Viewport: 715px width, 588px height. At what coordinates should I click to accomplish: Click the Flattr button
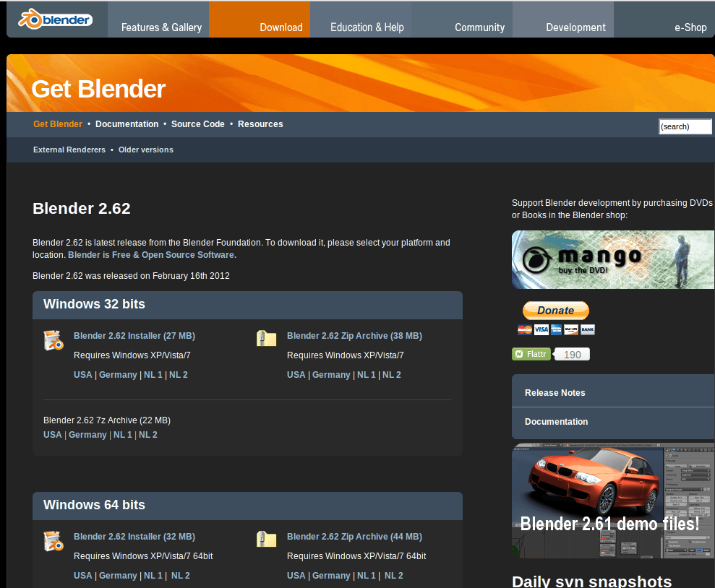point(531,354)
